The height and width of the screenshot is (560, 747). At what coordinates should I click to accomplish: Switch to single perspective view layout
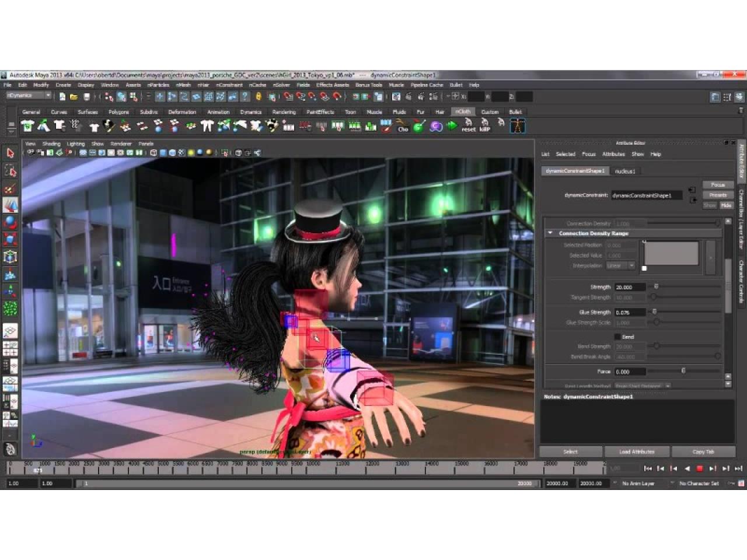click(x=10, y=332)
